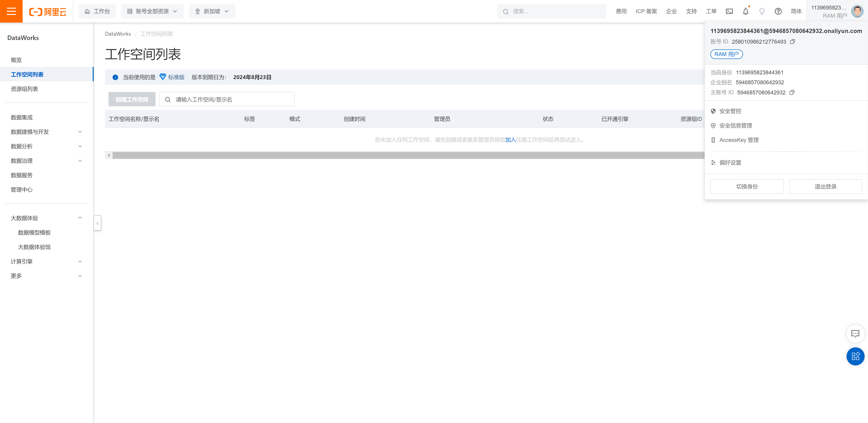Open 安全管控 in account panel
Viewport: 868px width, 423px height.
[730, 111]
